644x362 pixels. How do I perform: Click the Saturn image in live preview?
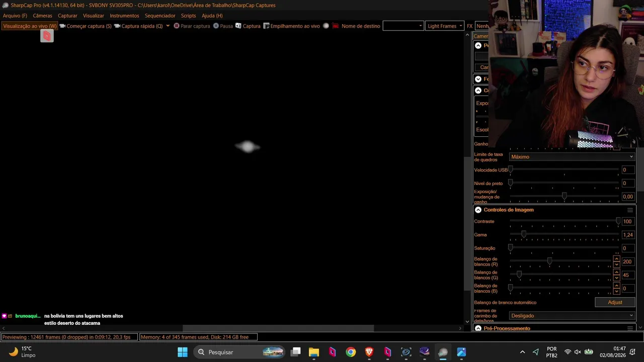[x=247, y=146]
